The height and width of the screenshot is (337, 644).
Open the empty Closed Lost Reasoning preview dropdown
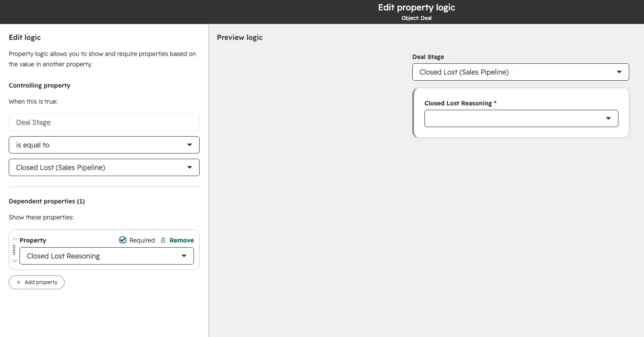521,118
